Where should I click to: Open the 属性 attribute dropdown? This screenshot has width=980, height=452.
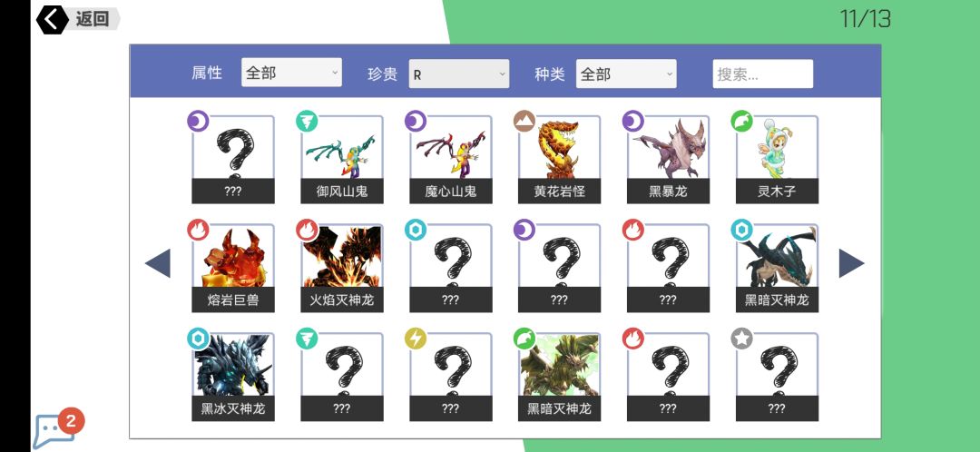click(291, 73)
